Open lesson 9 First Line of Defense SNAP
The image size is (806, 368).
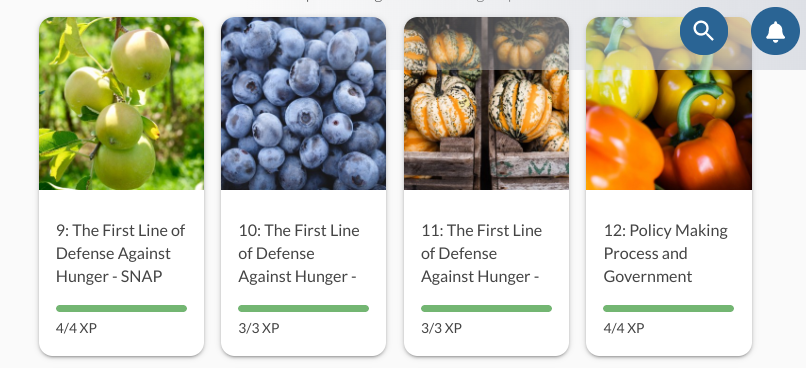click(x=121, y=253)
